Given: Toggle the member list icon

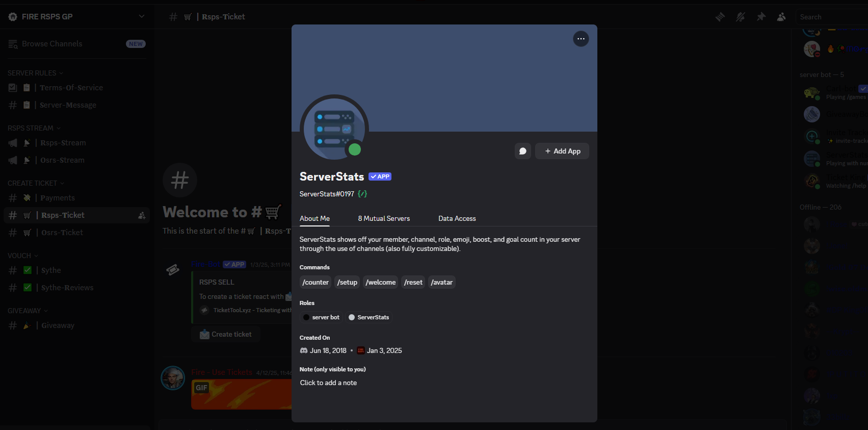Looking at the screenshot, I should click(x=781, y=17).
